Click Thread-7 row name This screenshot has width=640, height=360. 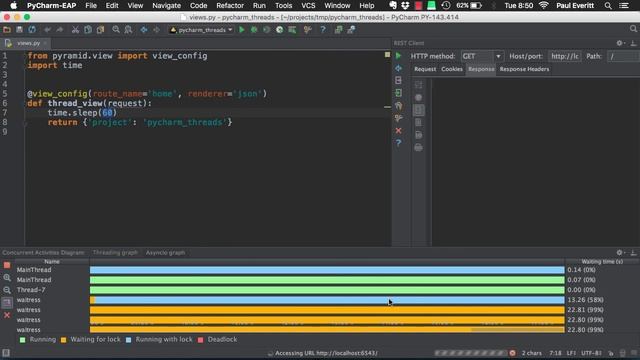point(31,290)
